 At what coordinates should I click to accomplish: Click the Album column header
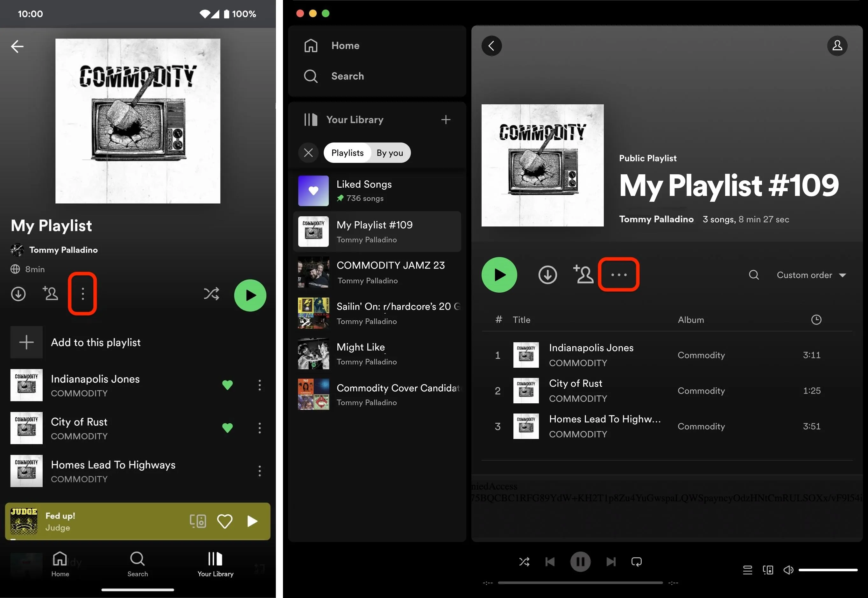point(691,320)
